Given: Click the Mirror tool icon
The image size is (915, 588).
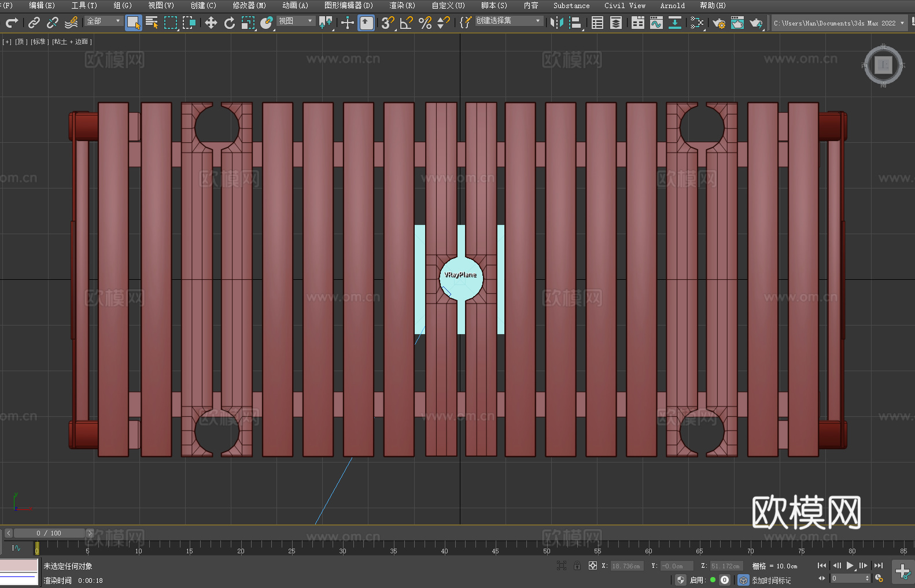Looking at the screenshot, I should 557,23.
